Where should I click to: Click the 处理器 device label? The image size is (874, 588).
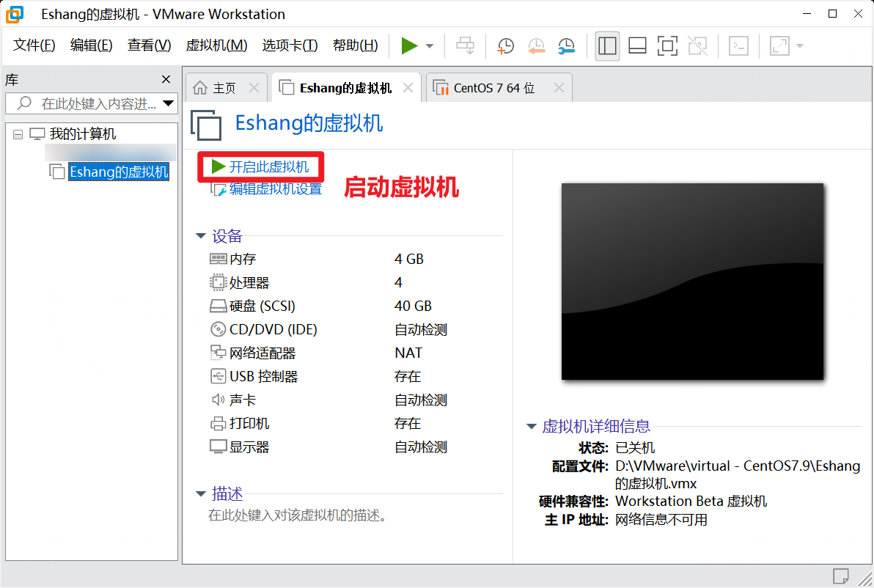[x=249, y=282]
